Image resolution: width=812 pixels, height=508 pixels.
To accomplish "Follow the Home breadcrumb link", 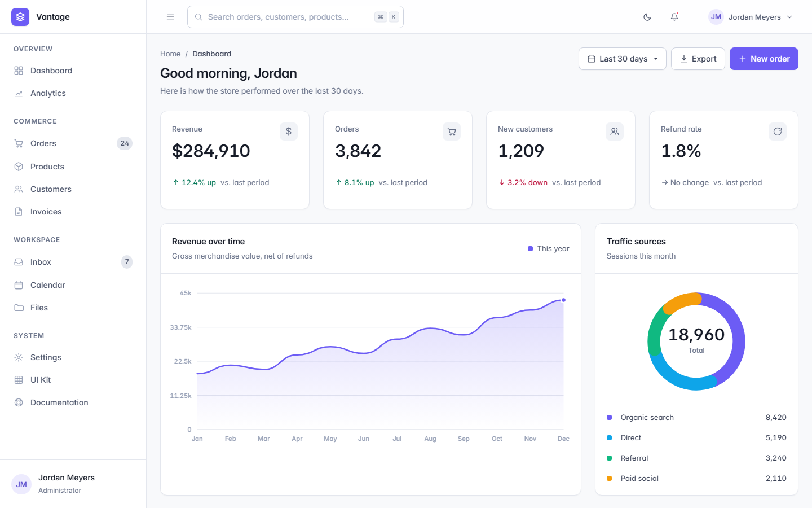I will 170,54.
